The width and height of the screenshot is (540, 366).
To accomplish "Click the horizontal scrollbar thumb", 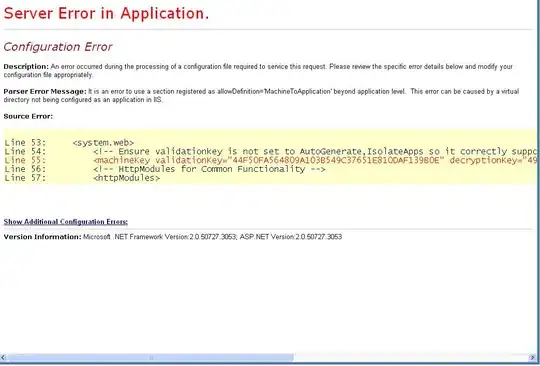I will [150, 358].
